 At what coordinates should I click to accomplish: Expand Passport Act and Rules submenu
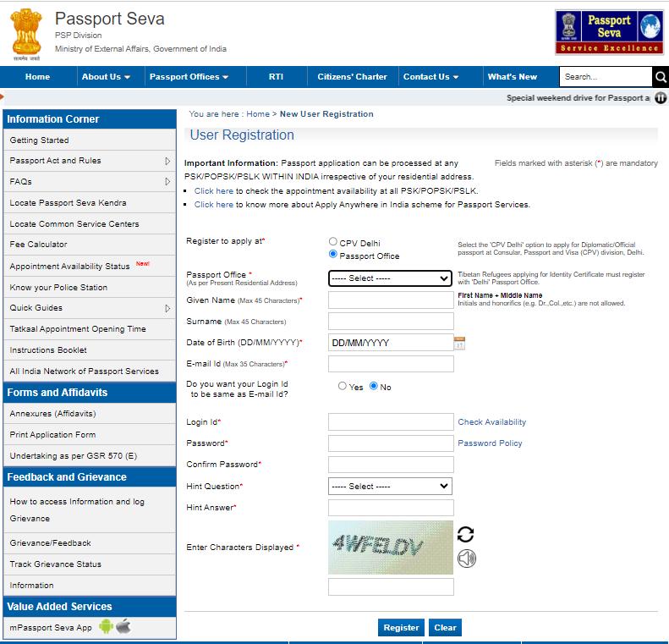coord(167,161)
